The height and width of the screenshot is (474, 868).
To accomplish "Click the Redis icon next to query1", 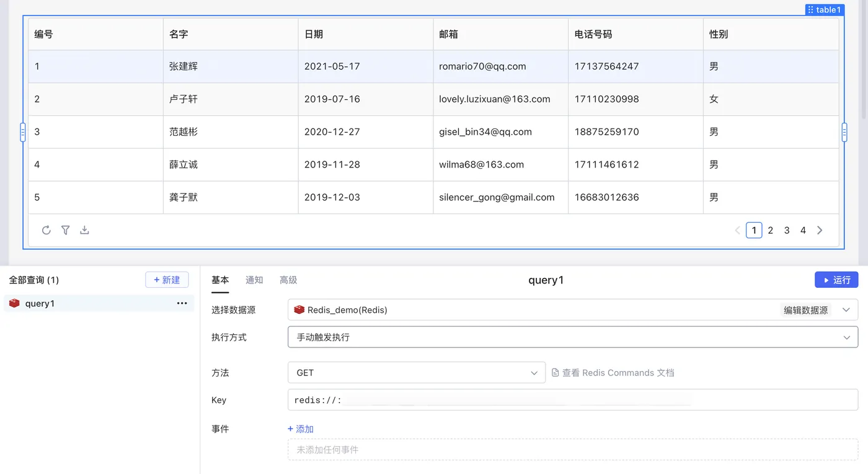I will 14,303.
